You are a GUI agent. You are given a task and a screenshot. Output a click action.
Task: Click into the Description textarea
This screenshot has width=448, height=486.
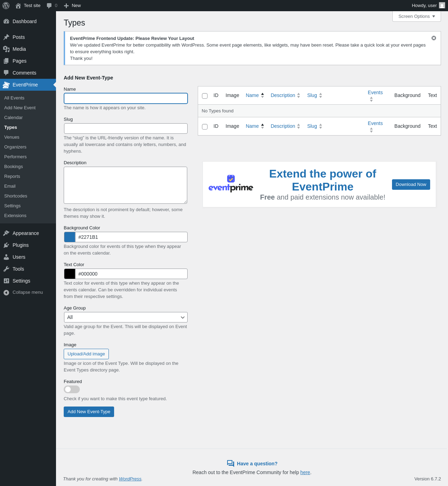click(125, 185)
